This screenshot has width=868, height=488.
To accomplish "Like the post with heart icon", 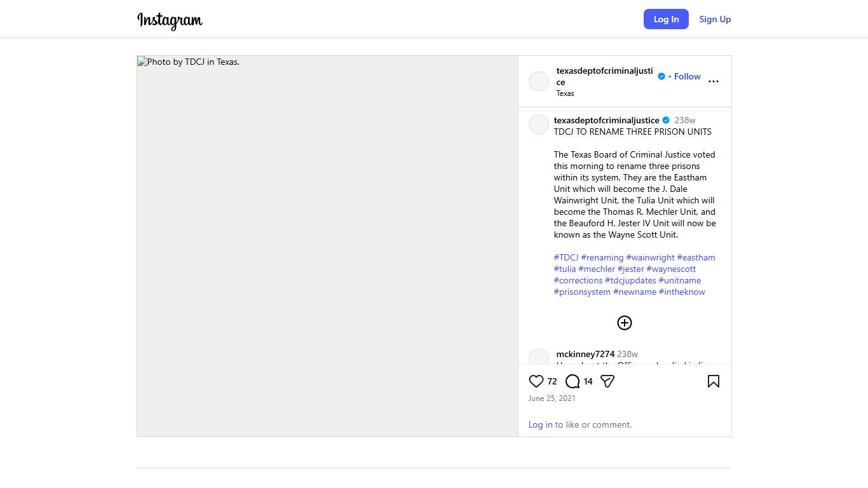I will (536, 381).
